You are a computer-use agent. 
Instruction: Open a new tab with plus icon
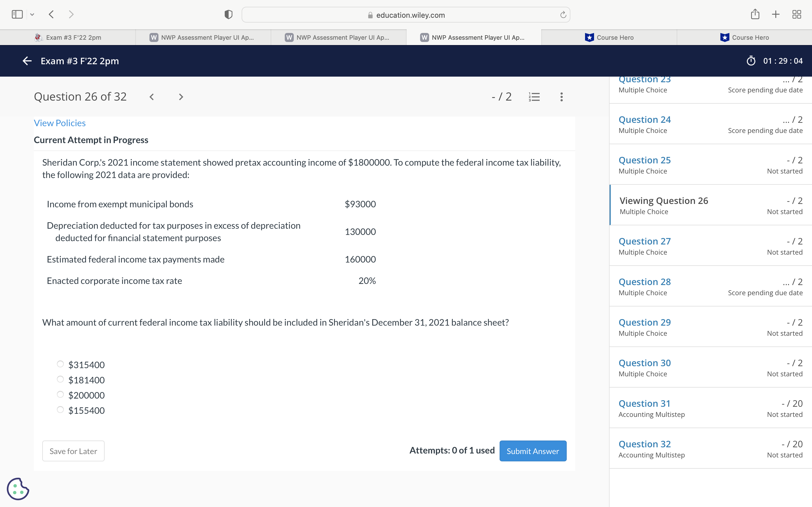pyautogui.click(x=775, y=14)
